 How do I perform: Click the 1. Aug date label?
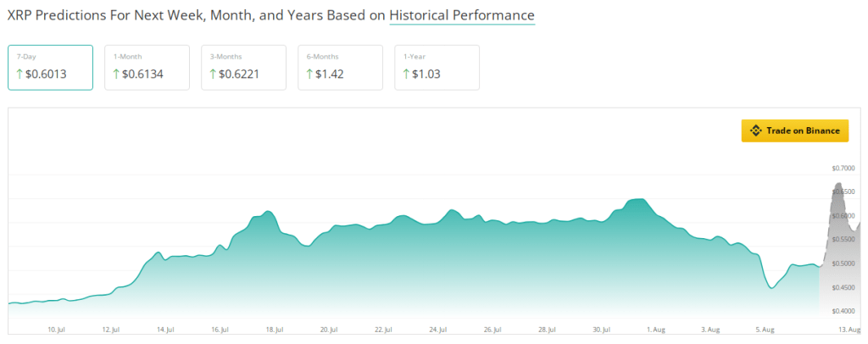[654, 329]
